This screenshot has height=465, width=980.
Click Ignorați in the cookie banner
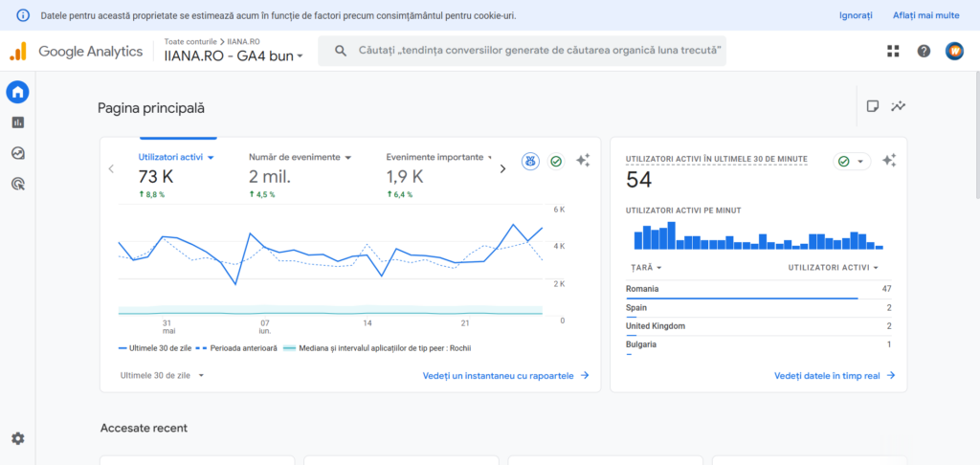[856, 15]
